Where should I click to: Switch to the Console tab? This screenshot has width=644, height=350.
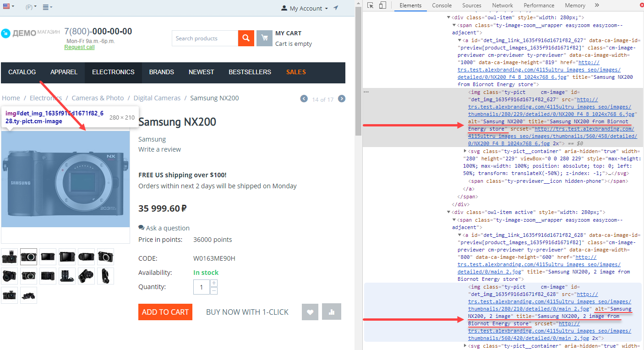442,5
